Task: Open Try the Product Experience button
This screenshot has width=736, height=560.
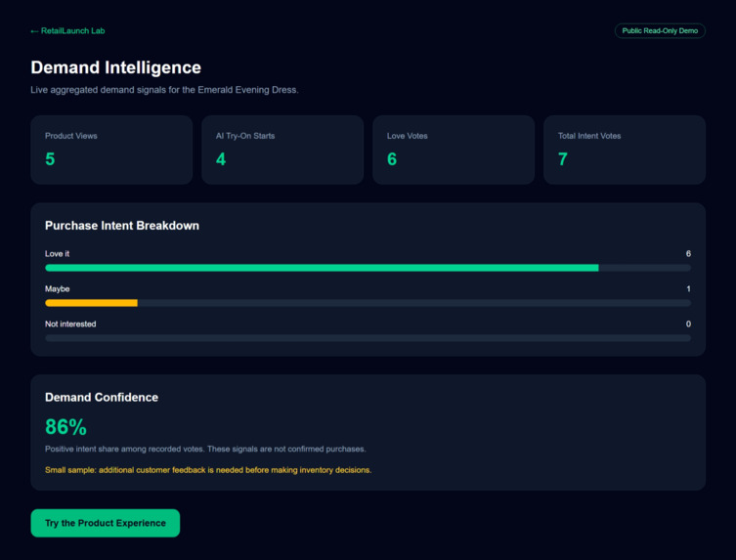Action: tap(106, 523)
